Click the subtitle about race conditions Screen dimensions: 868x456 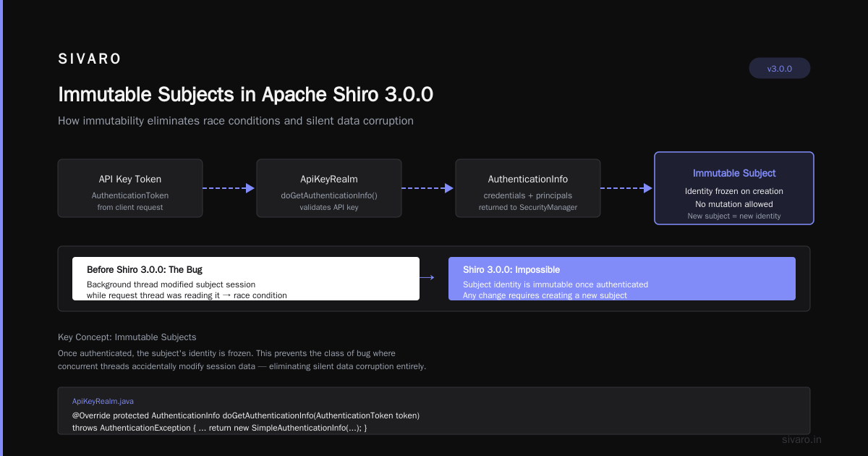point(236,121)
